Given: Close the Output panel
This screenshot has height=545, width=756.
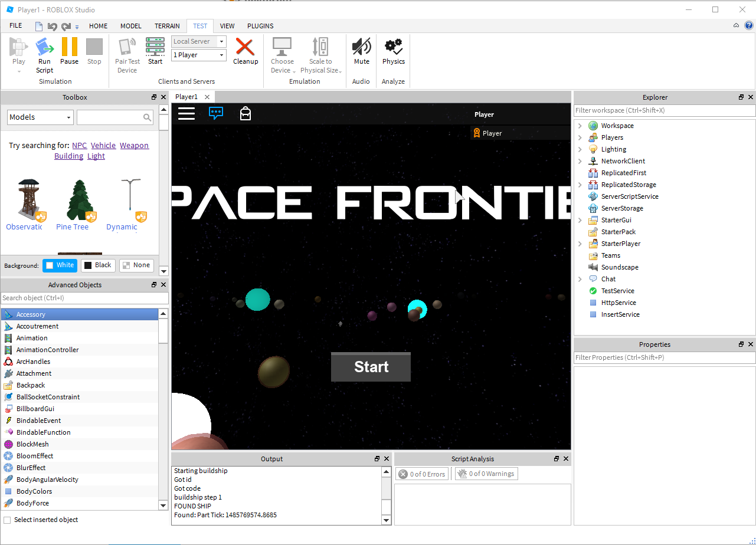Looking at the screenshot, I should (387, 459).
